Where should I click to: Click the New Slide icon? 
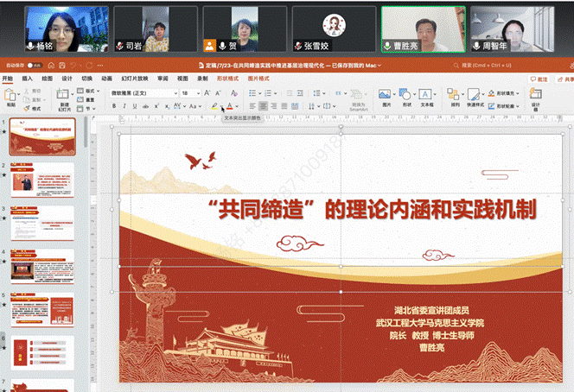click(62, 94)
